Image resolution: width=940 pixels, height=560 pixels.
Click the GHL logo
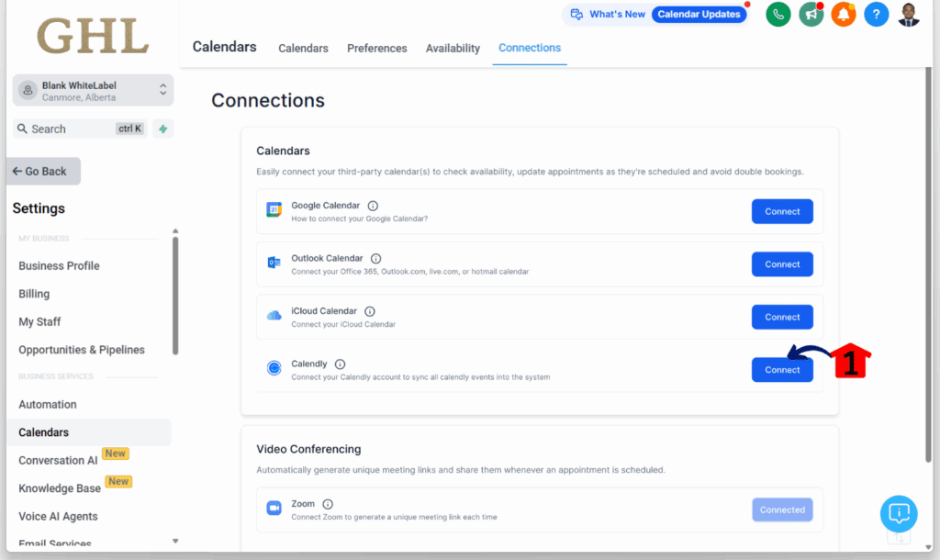pyautogui.click(x=93, y=36)
